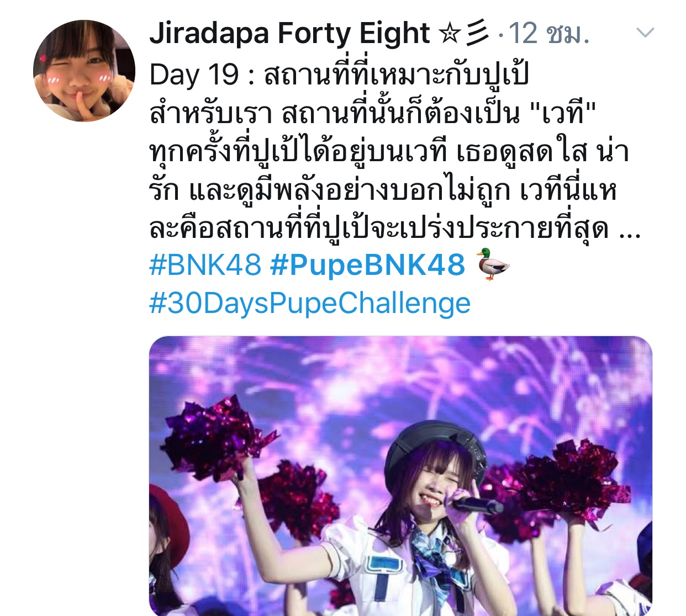
Task: Open the Jiradapa Forty Eight display name
Action: click(x=289, y=33)
